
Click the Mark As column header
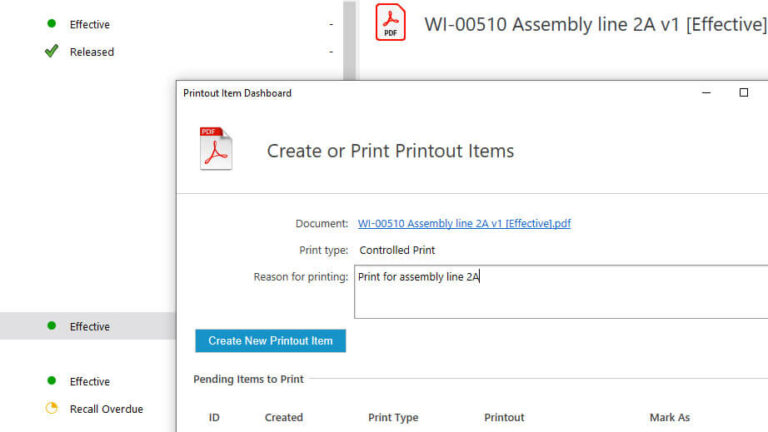pyautogui.click(x=670, y=417)
